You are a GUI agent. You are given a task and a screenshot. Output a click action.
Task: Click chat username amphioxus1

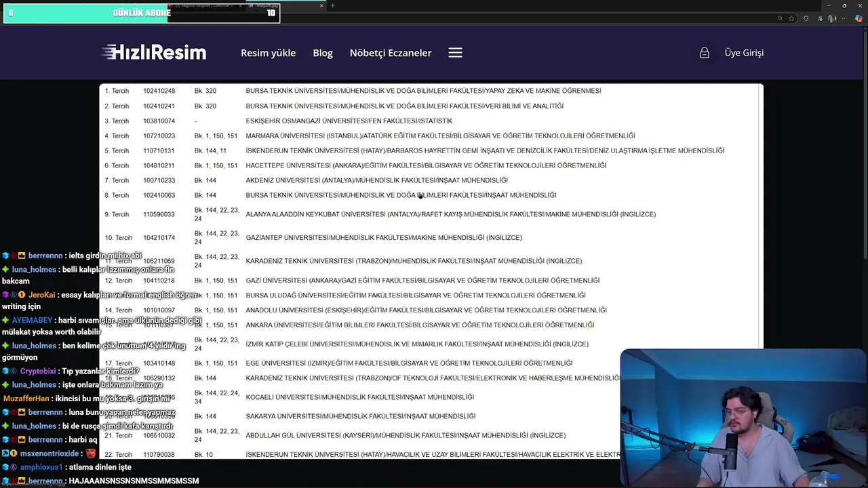tap(41, 467)
